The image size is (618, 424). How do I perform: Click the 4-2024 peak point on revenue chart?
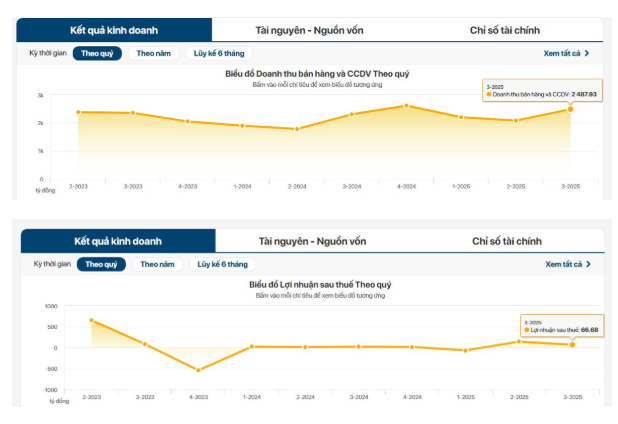pyautogui.click(x=406, y=106)
